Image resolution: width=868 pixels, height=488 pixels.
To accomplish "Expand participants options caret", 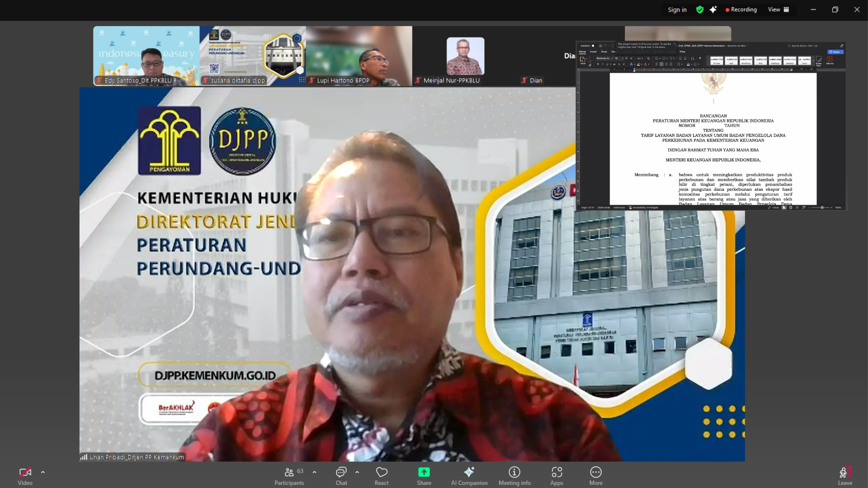I will [314, 472].
